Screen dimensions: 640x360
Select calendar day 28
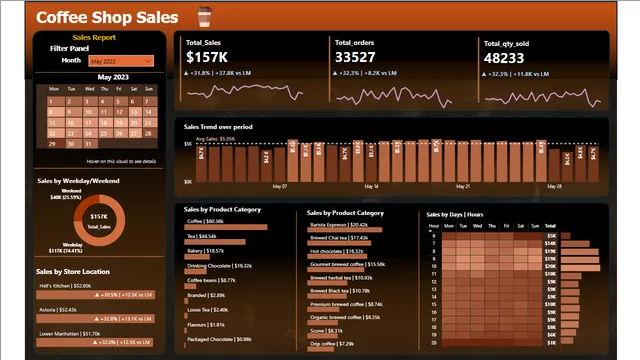150,133
